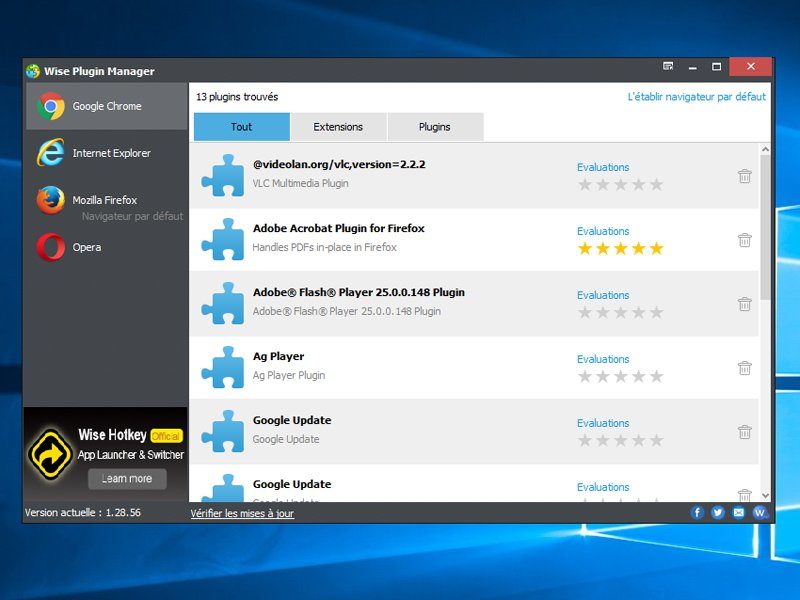Open Evaluations link for Ag Player
This screenshot has height=600, width=800.
pos(603,359)
